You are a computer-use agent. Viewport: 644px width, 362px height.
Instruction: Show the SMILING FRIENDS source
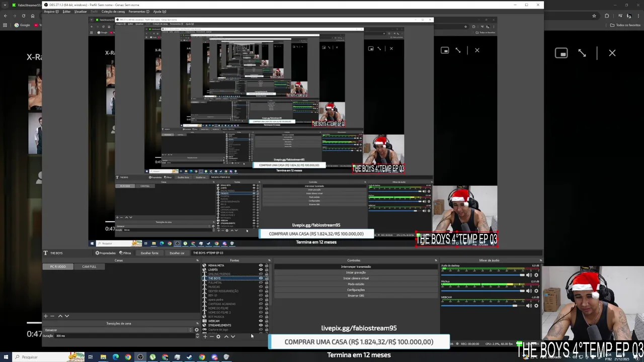click(x=261, y=274)
